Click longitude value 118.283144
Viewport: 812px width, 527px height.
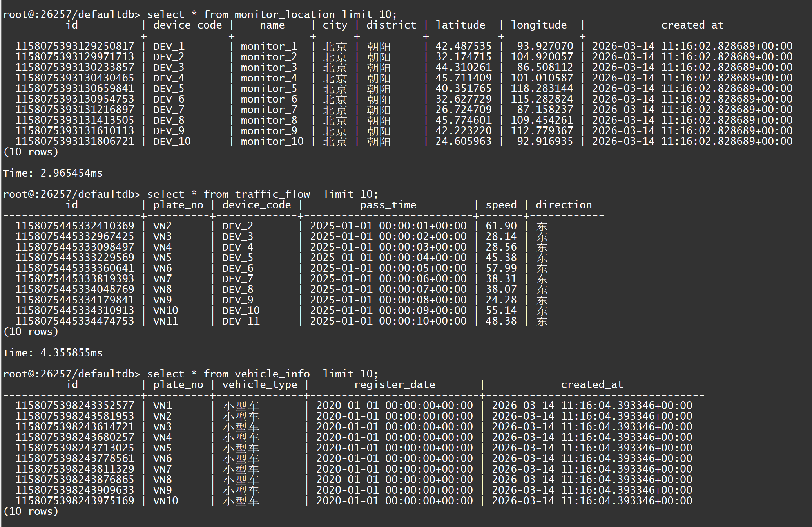542,89
